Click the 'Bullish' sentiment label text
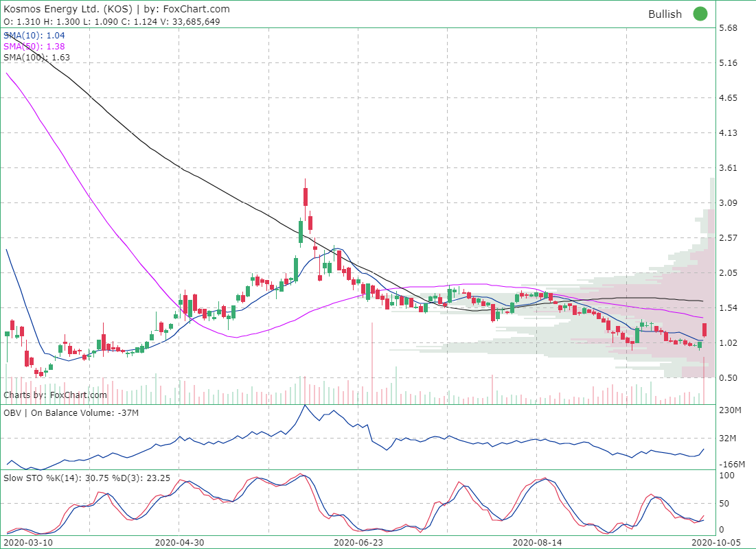756x549 pixels. tap(665, 14)
